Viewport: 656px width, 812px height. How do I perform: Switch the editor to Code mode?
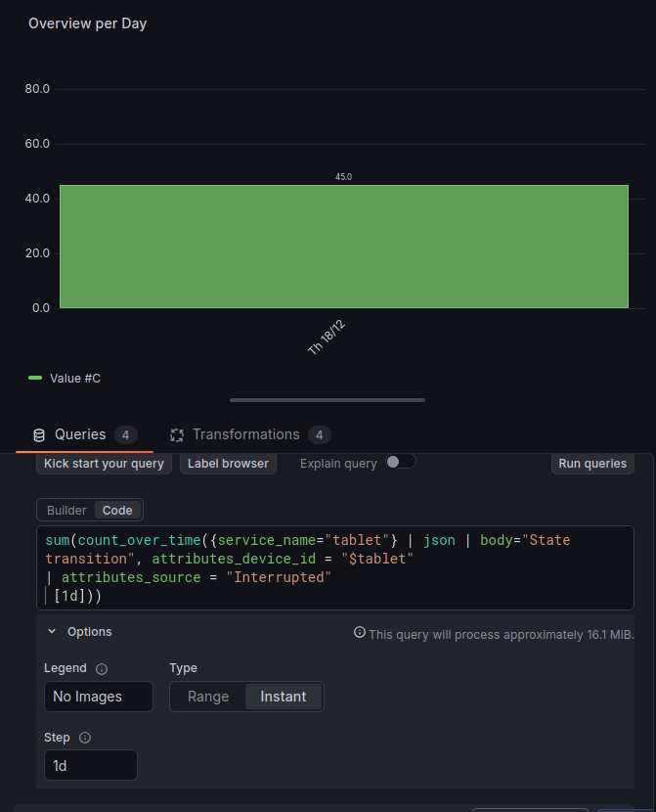[x=117, y=510]
